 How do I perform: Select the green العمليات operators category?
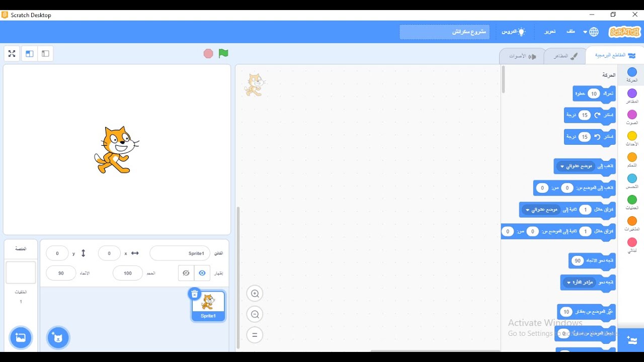click(632, 203)
